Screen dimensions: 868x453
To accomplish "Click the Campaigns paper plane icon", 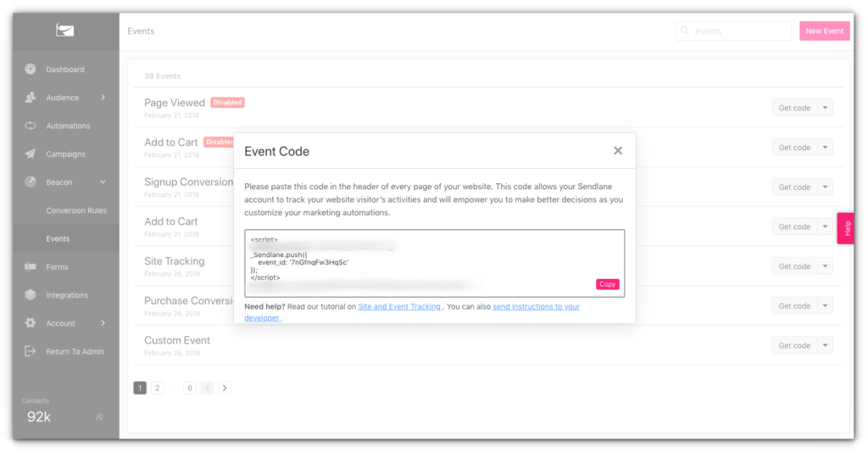I will point(31,154).
